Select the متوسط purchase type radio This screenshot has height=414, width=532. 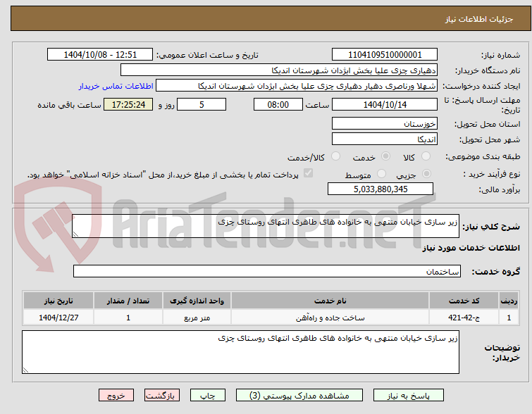[x=382, y=174]
